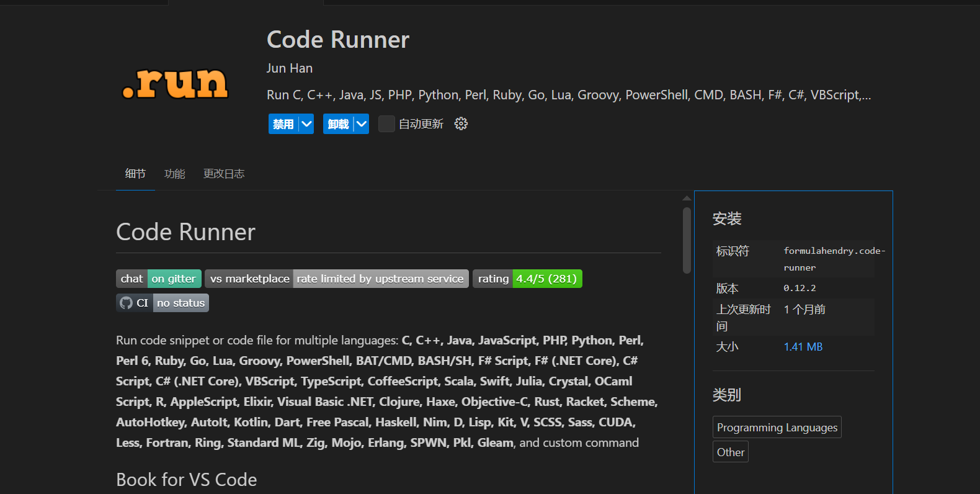Click the identifier formulahendry.code-runner
Image resolution: width=980 pixels, height=494 pixels.
834,259
